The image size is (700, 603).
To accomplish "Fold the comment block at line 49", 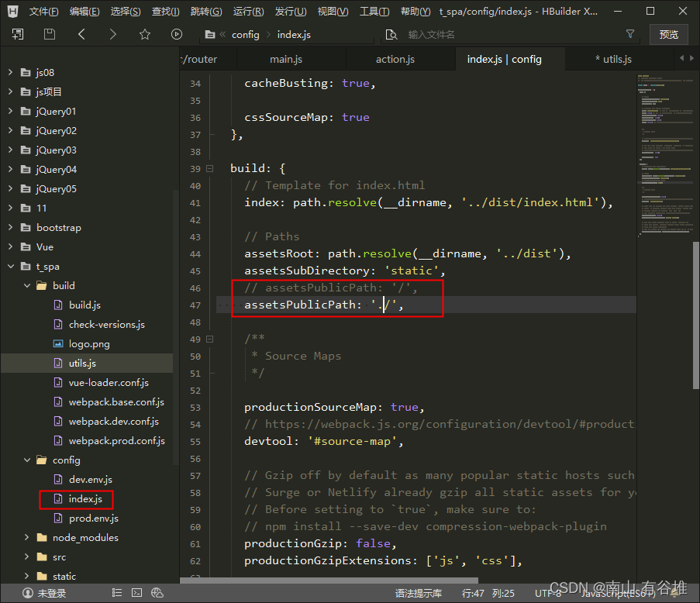I will tap(210, 339).
